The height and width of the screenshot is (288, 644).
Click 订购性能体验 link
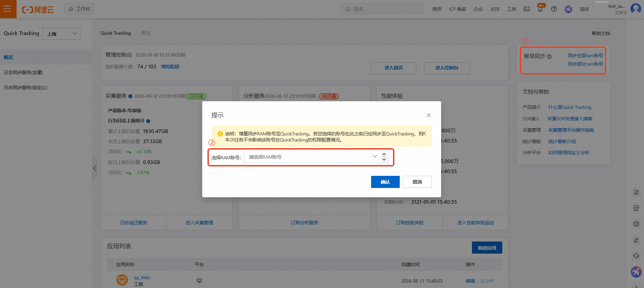410,223
